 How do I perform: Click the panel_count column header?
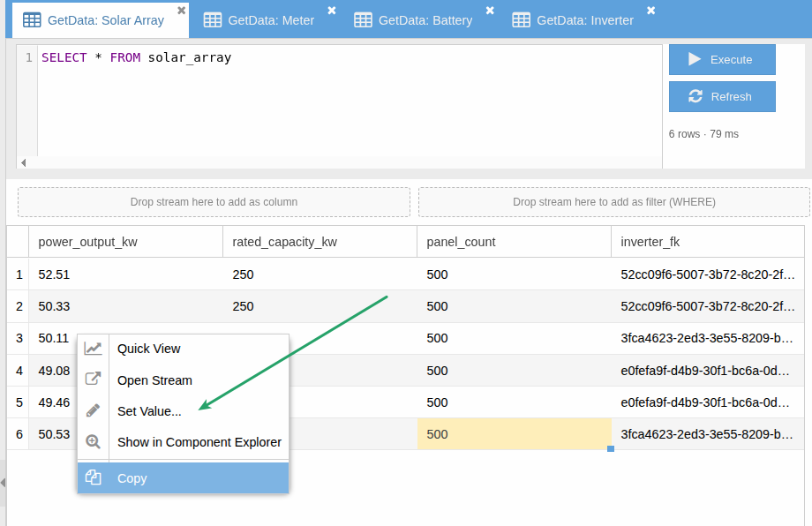click(x=515, y=242)
